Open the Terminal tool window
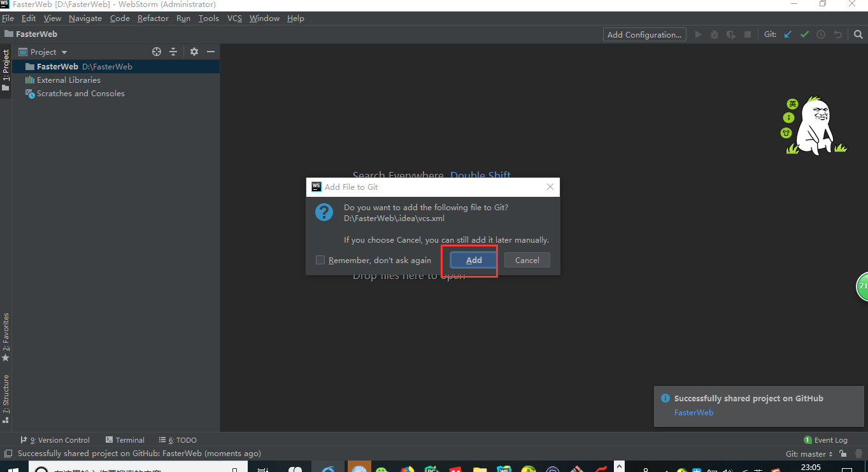The image size is (868, 472). [x=125, y=440]
